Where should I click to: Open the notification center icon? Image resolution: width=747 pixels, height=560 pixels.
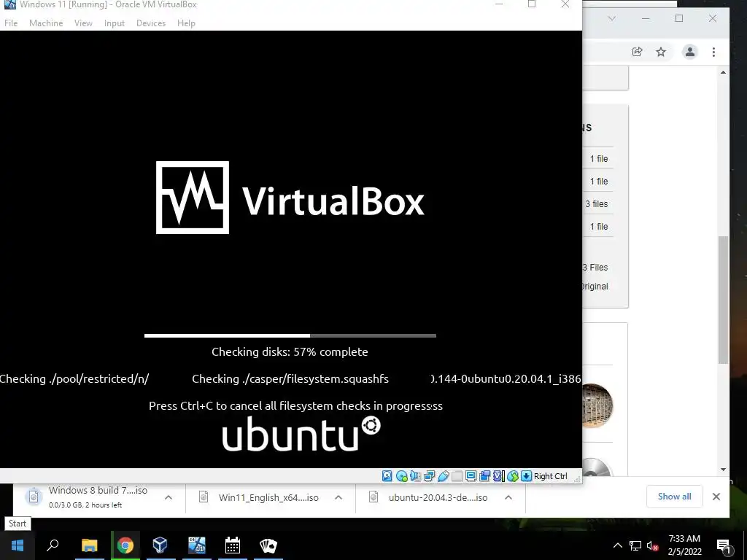[724, 546]
